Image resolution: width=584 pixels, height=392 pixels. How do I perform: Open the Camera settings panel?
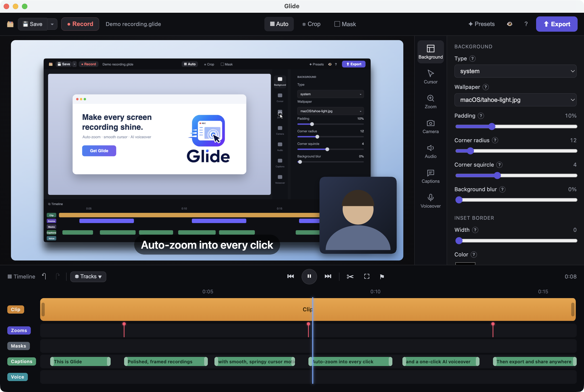[x=430, y=126]
